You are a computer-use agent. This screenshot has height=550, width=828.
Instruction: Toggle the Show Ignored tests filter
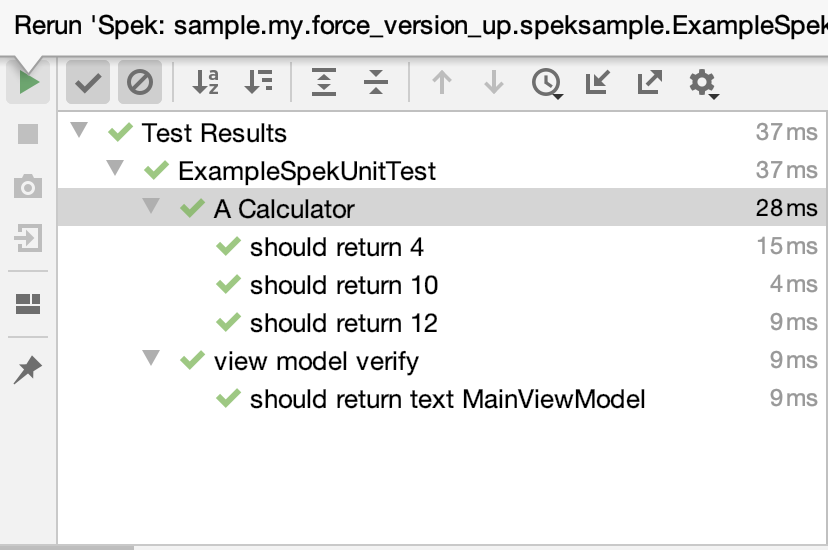pyautogui.click(x=139, y=82)
